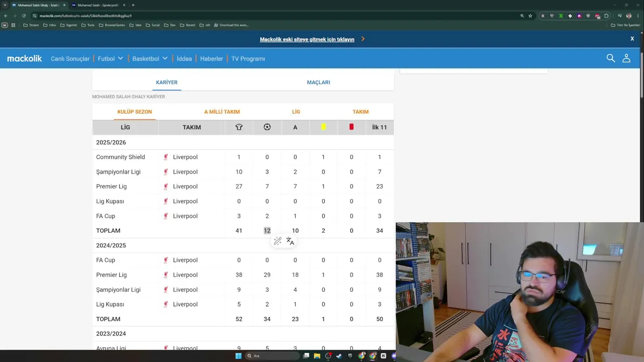Viewport: 644px width, 362px height.
Task: Click the 2025/2026 season heading
Action: (x=111, y=142)
